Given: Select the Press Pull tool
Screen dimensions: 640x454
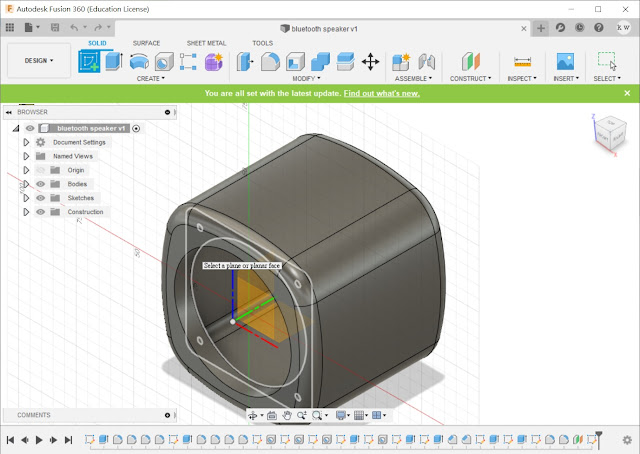Looking at the screenshot, I should [x=245, y=62].
